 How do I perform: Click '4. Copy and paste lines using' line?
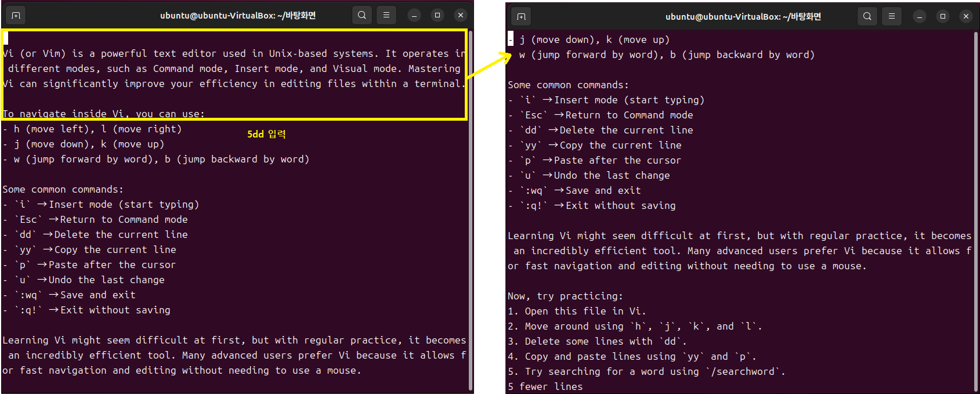pyautogui.click(x=632, y=356)
